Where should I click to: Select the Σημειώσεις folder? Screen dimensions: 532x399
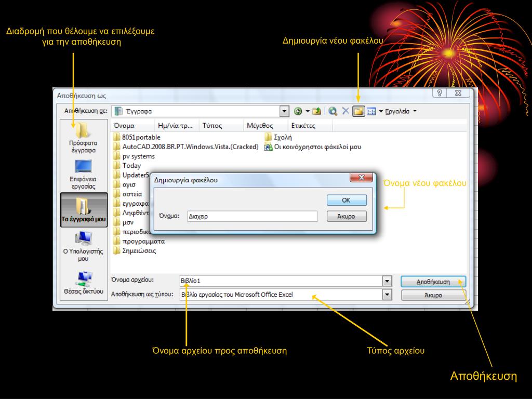(x=135, y=251)
